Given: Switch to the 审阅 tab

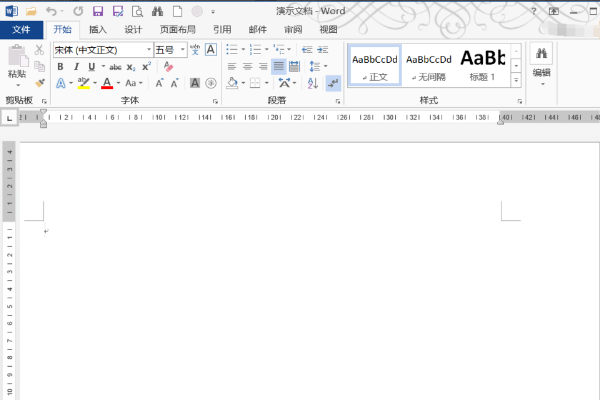Looking at the screenshot, I should (293, 30).
